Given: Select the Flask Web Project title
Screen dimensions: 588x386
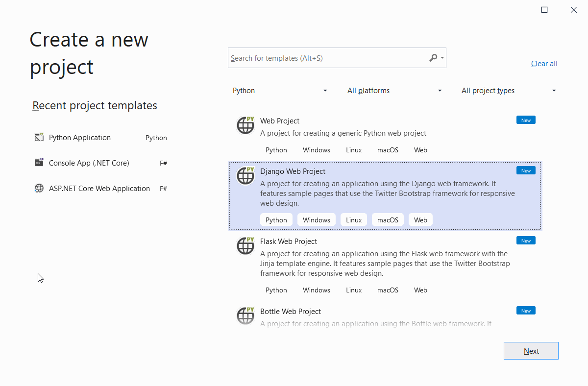Looking at the screenshot, I should [x=288, y=241].
